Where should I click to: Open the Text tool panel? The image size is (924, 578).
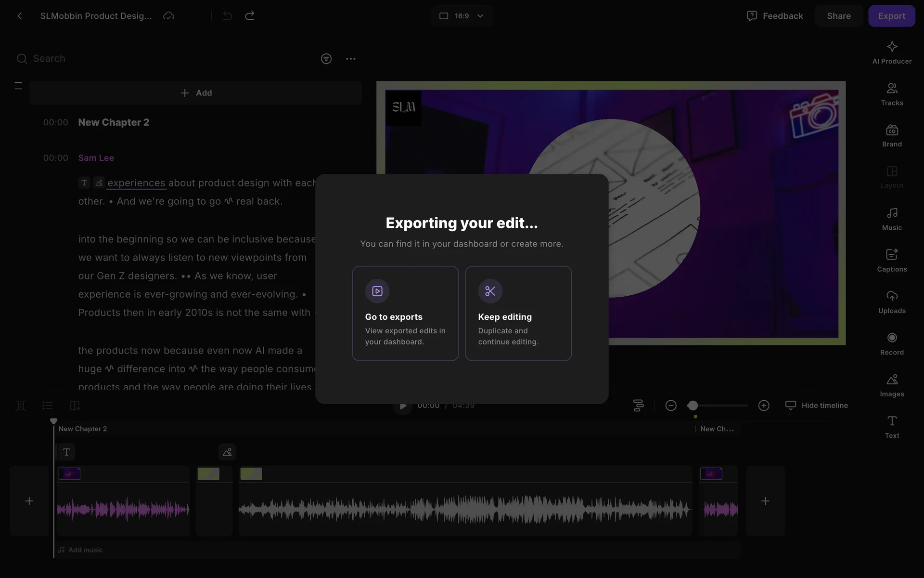892,427
